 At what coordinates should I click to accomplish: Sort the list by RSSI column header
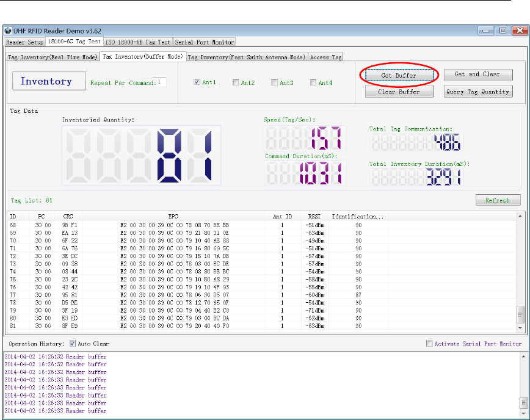pos(314,216)
